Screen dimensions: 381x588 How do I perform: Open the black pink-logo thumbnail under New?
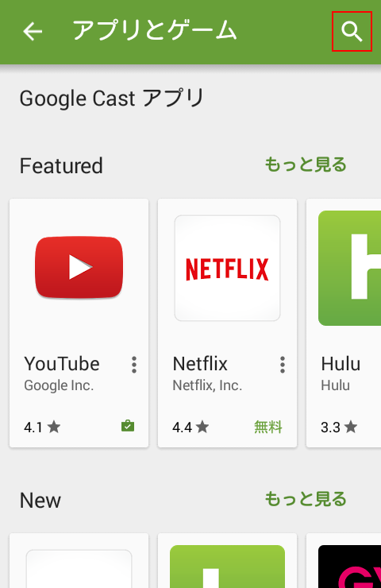[x=349, y=567]
